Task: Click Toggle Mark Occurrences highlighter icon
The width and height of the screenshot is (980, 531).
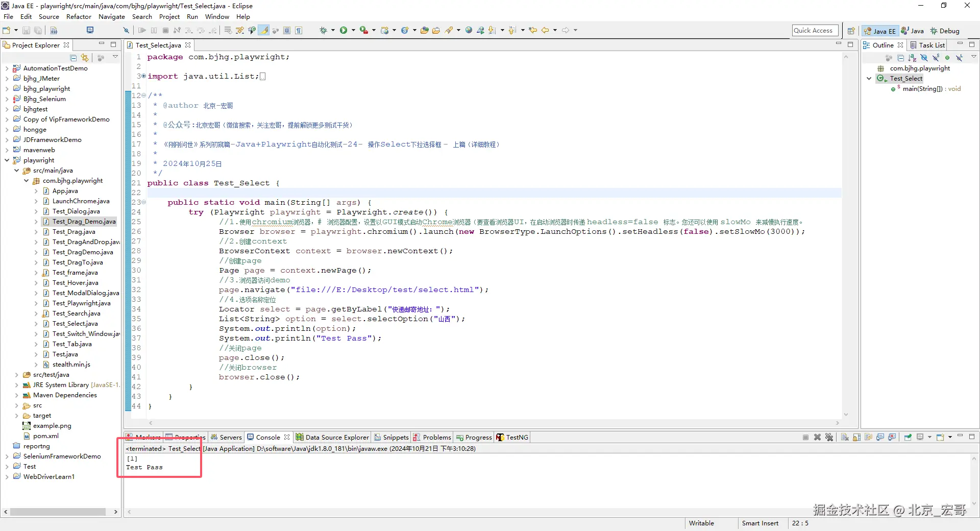Action: pos(264,30)
